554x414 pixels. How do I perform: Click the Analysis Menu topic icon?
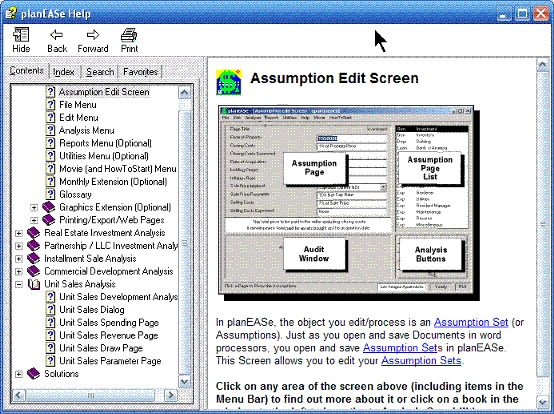[51, 130]
